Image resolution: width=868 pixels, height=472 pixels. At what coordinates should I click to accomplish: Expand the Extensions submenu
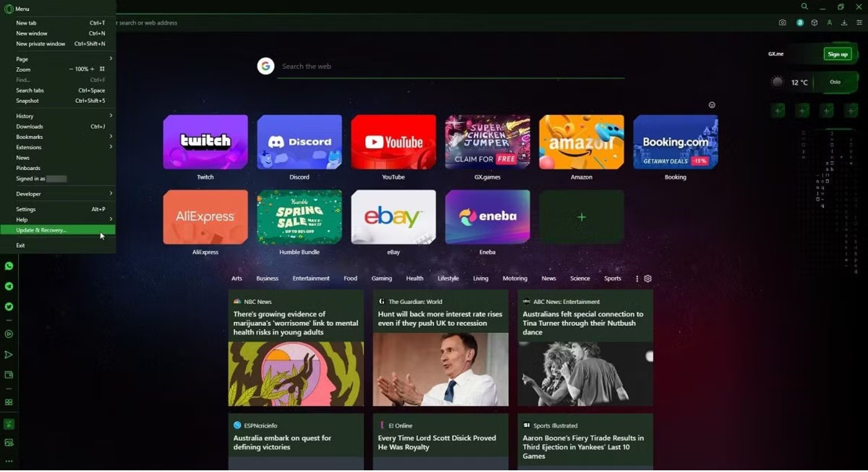tap(58, 147)
